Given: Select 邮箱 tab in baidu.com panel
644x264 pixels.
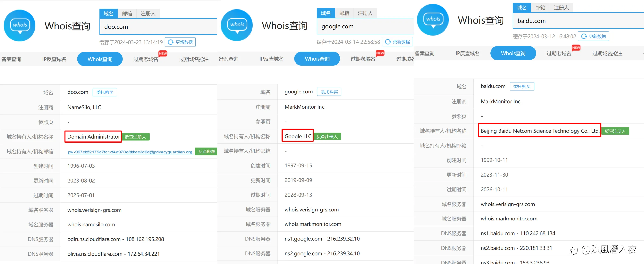Looking at the screenshot, I should coord(540,8).
